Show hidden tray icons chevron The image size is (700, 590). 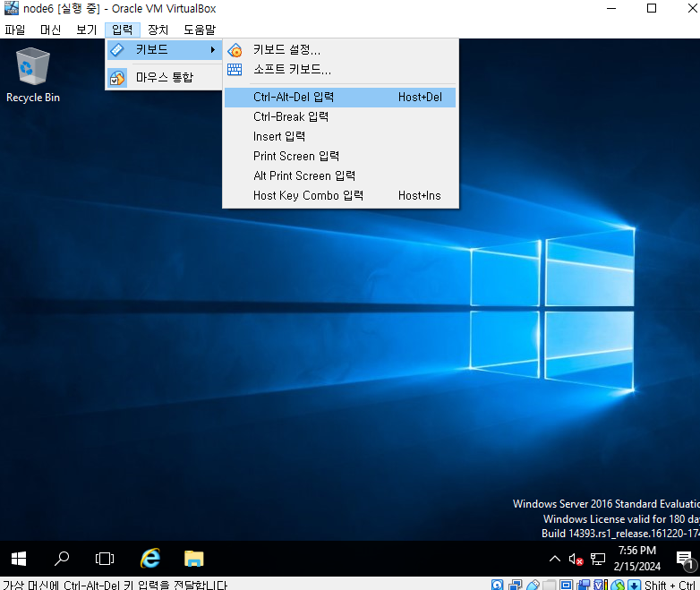pos(555,559)
